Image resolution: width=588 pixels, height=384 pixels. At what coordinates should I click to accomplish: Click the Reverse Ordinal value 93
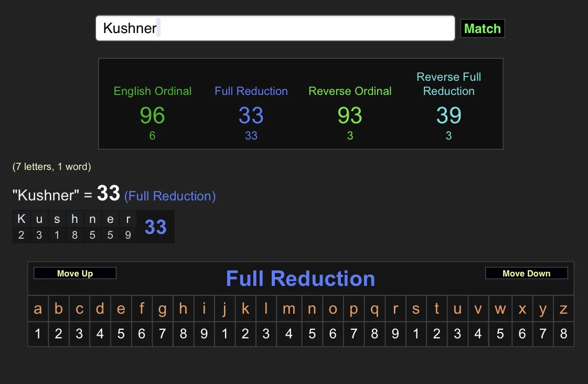[x=350, y=115]
